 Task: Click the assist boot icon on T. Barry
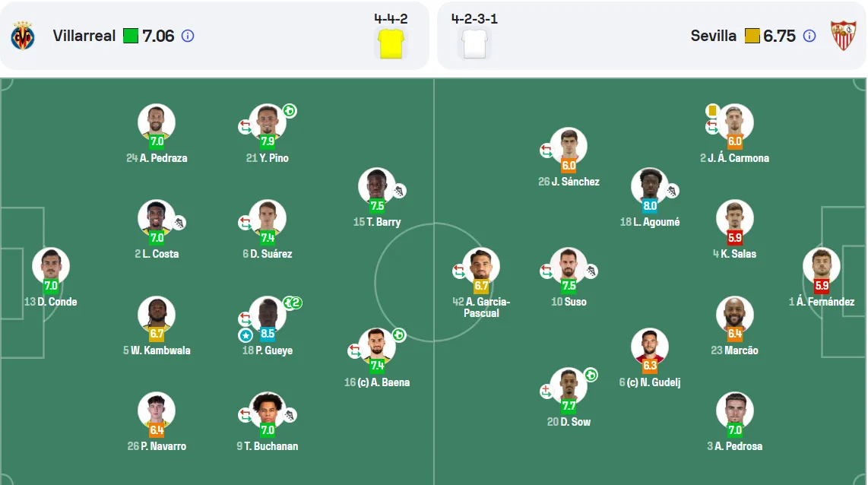pos(399,191)
